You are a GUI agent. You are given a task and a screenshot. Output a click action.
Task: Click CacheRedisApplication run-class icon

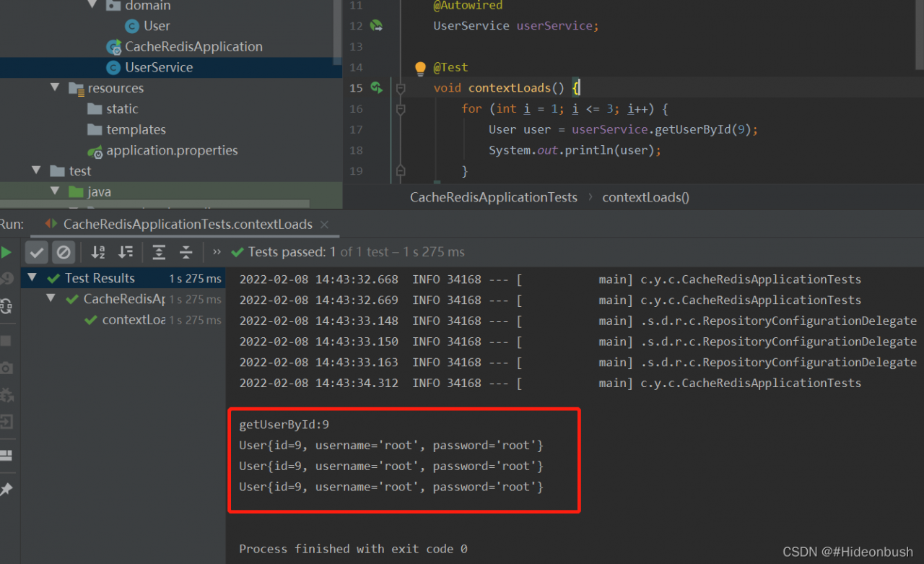113,47
